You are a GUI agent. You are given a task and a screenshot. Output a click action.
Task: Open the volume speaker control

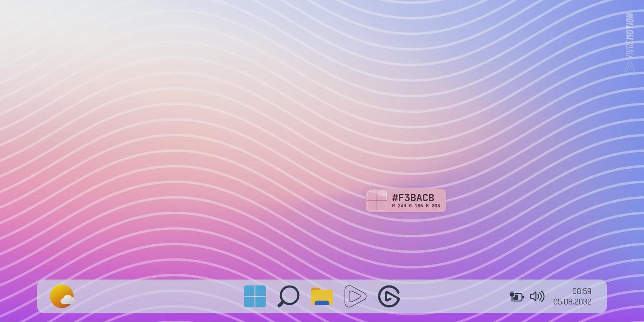(537, 296)
